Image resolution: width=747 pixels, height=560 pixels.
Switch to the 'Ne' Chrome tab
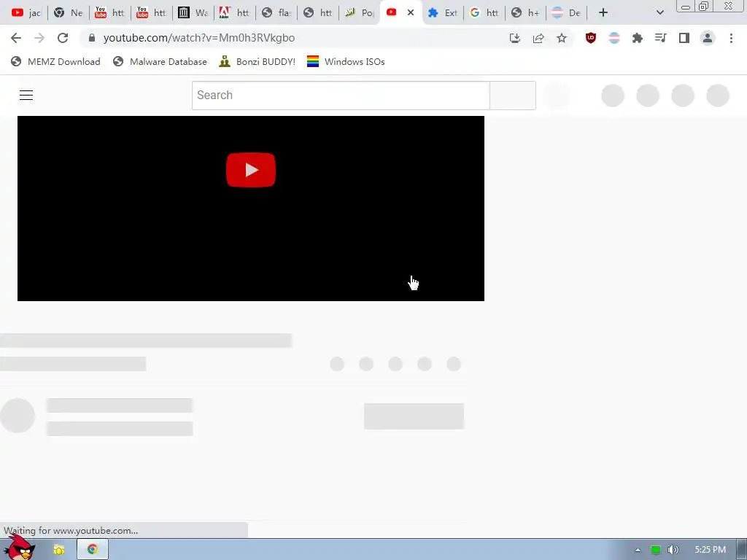click(x=68, y=12)
